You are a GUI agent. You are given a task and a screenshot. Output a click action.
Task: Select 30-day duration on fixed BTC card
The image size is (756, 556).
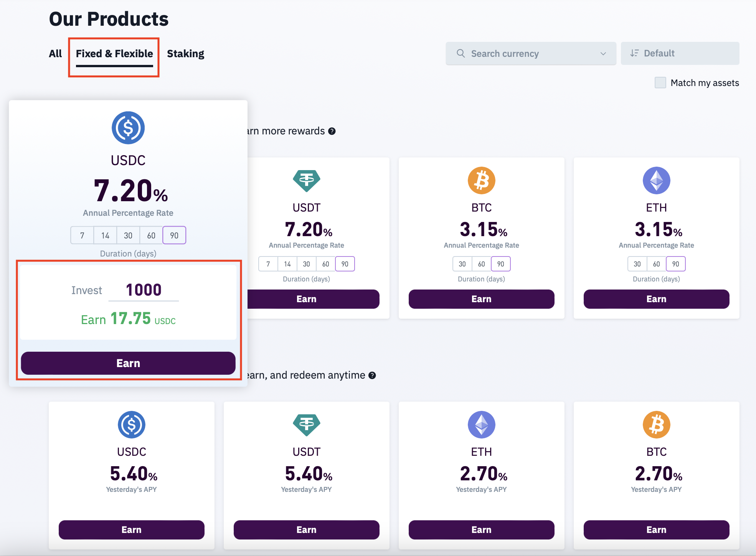[462, 264]
